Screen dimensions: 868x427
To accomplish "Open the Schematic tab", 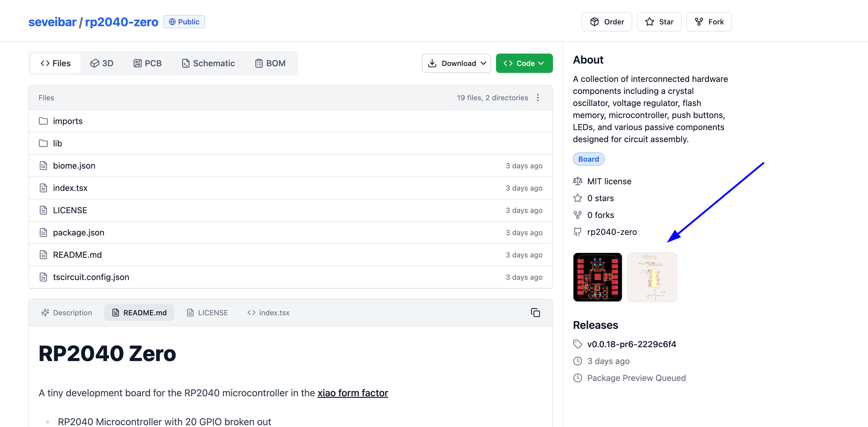I will (x=208, y=63).
